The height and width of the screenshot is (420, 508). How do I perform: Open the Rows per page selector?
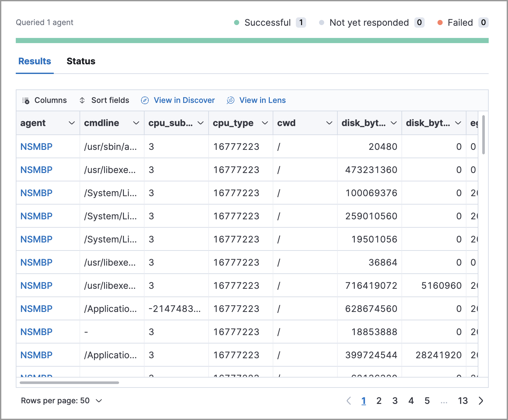pos(61,401)
